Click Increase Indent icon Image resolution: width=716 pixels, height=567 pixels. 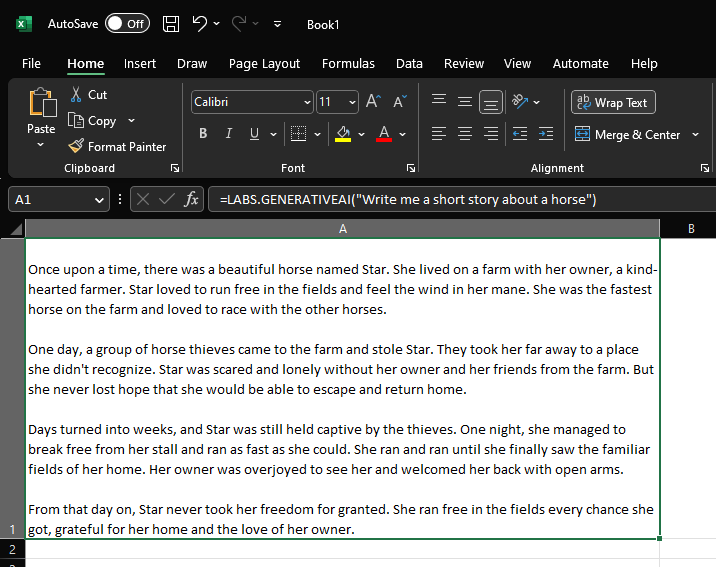click(546, 134)
